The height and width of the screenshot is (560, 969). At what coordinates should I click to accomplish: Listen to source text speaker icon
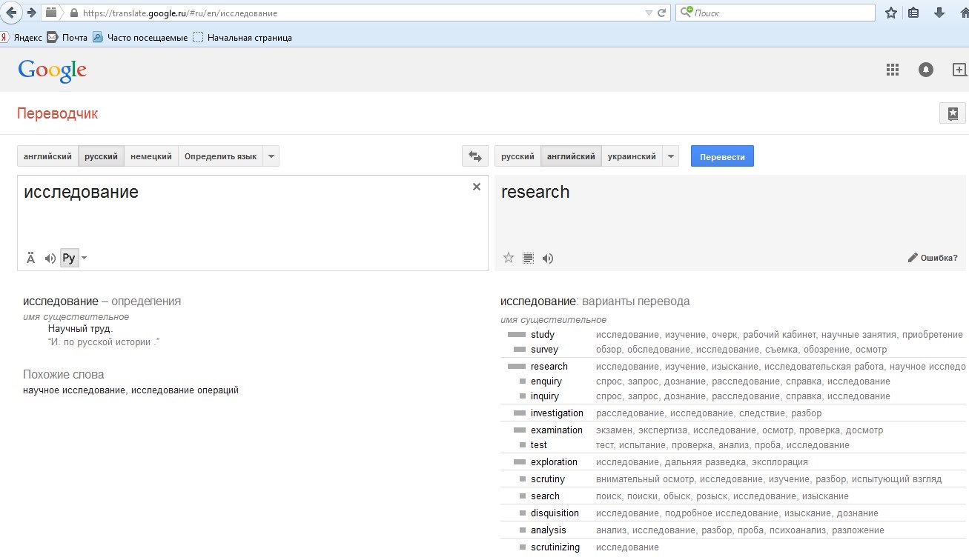[50, 258]
